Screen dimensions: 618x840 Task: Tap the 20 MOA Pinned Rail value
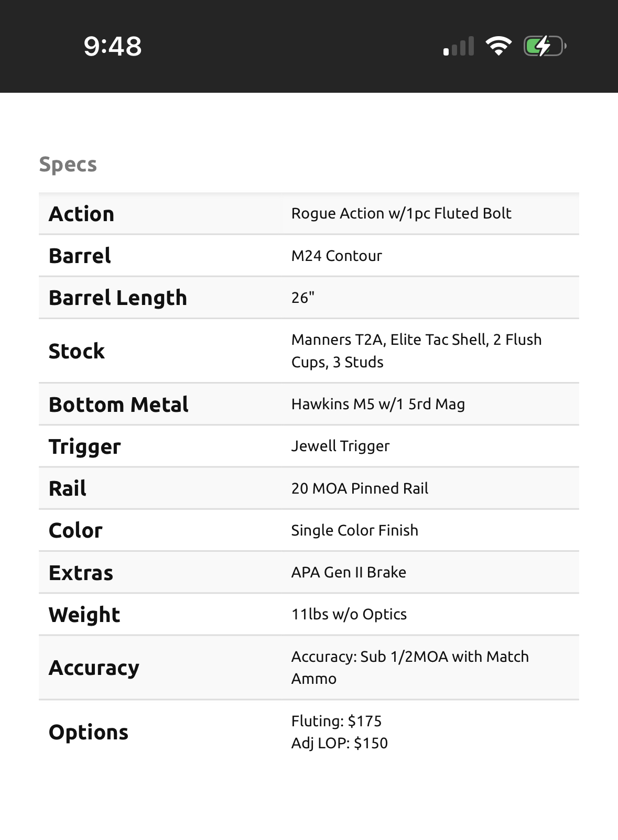(360, 488)
